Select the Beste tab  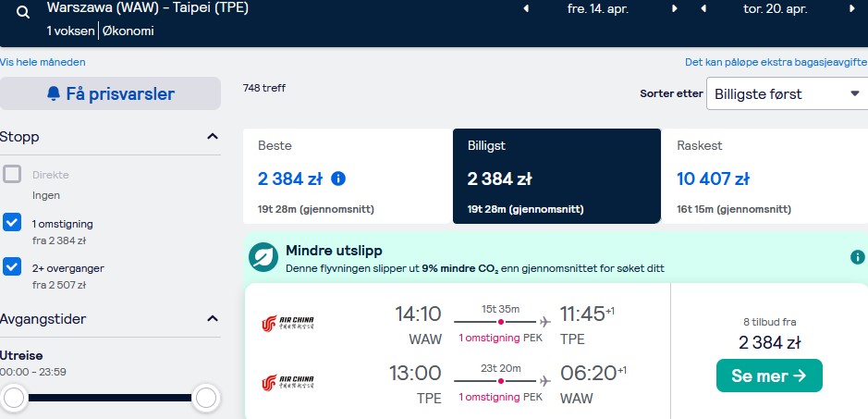coord(347,177)
